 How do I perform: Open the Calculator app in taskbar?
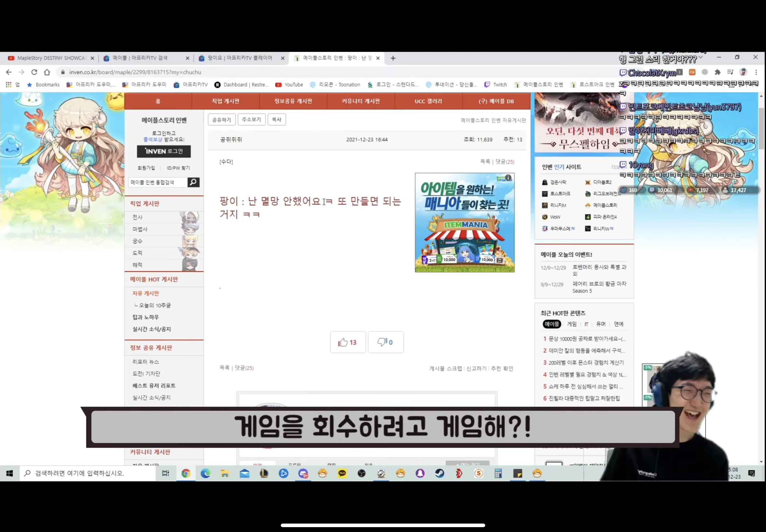[498, 473]
